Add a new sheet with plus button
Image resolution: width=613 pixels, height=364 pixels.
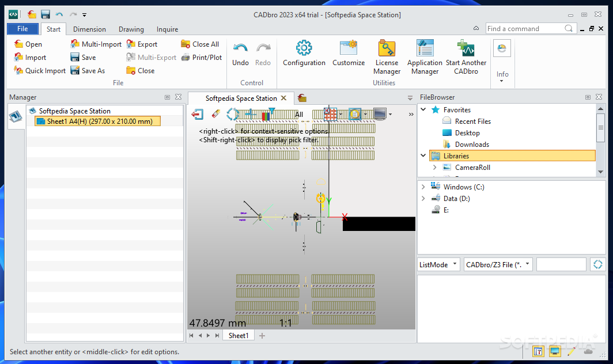pyautogui.click(x=262, y=335)
